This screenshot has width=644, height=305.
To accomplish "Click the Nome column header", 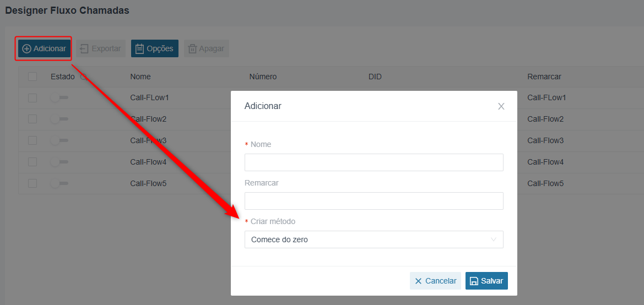I will click(x=140, y=77).
